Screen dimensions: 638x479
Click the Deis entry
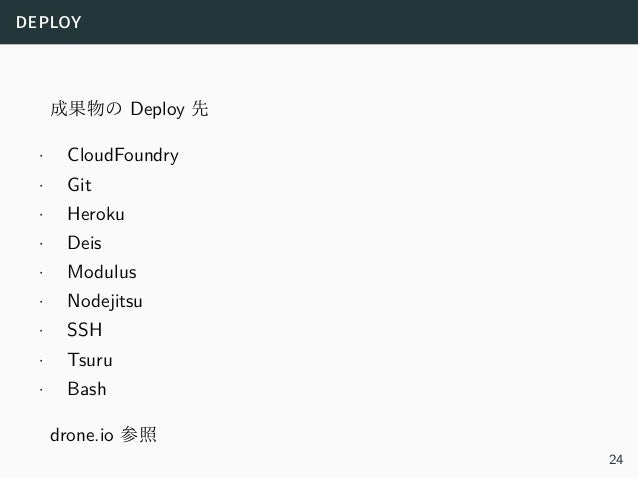84,243
